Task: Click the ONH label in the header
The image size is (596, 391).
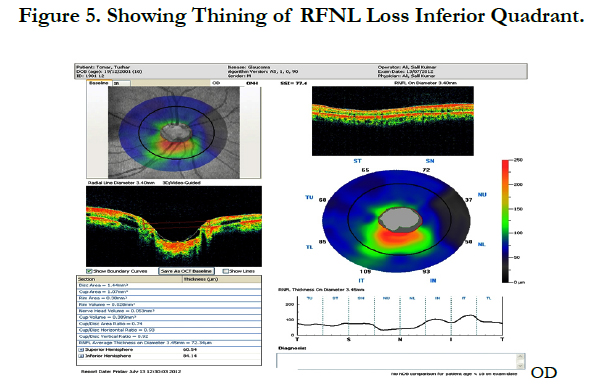Action: 252,83
